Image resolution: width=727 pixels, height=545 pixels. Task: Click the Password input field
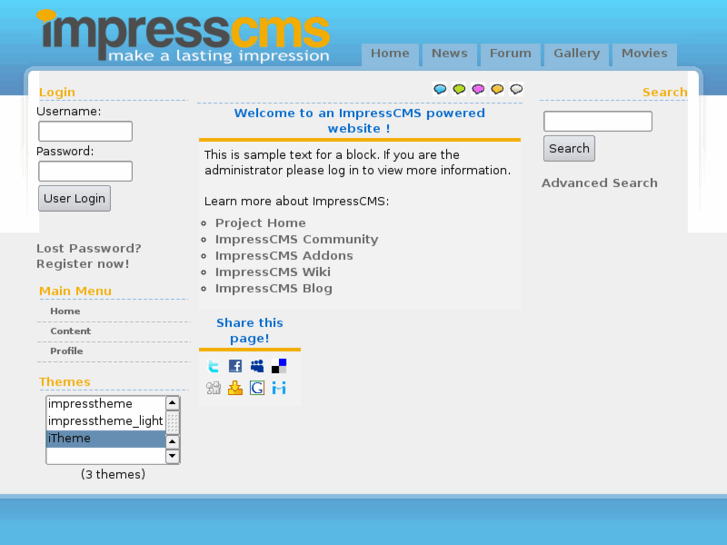click(85, 171)
